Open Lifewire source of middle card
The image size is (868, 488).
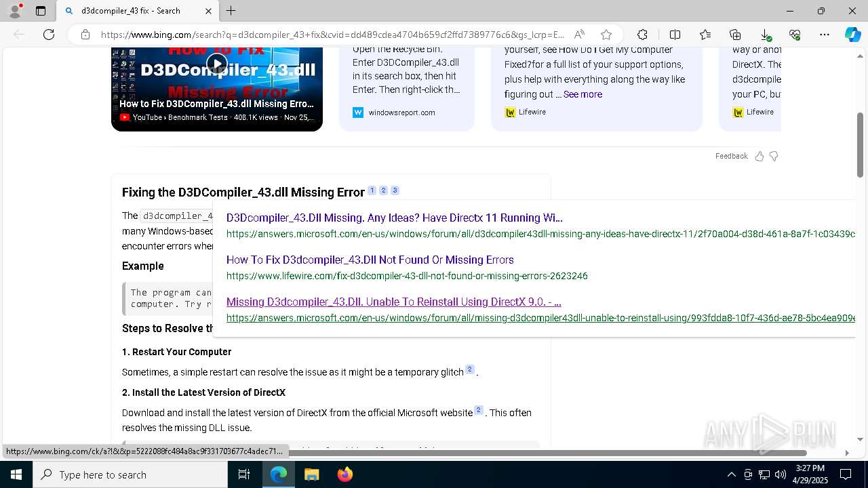point(532,112)
